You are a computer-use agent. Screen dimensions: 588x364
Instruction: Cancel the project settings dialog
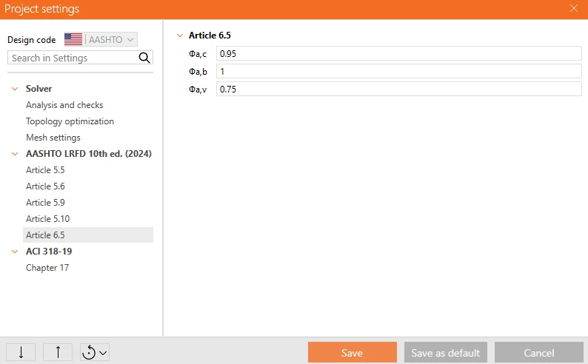pyautogui.click(x=539, y=352)
